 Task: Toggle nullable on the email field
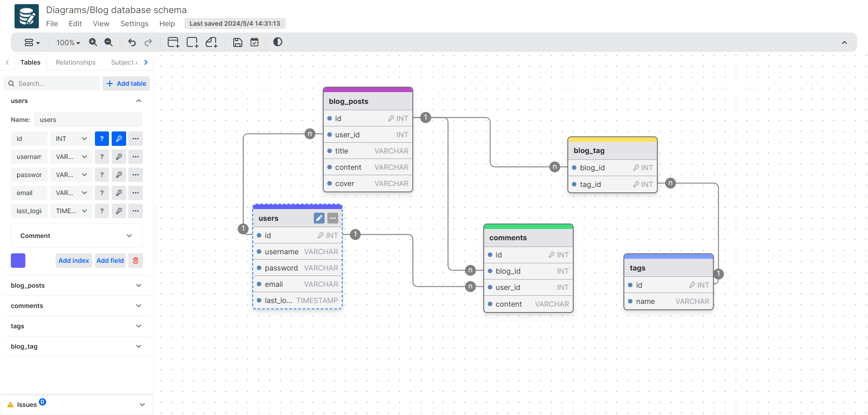click(102, 193)
